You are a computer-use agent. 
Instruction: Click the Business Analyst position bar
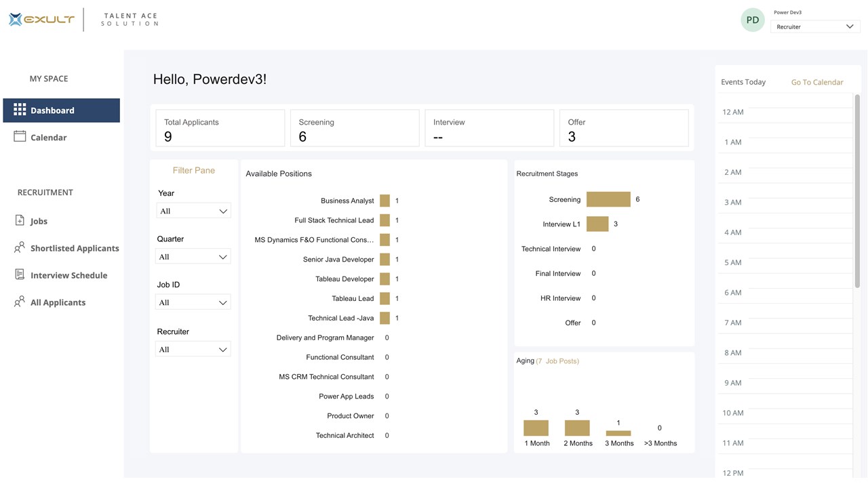384,201
